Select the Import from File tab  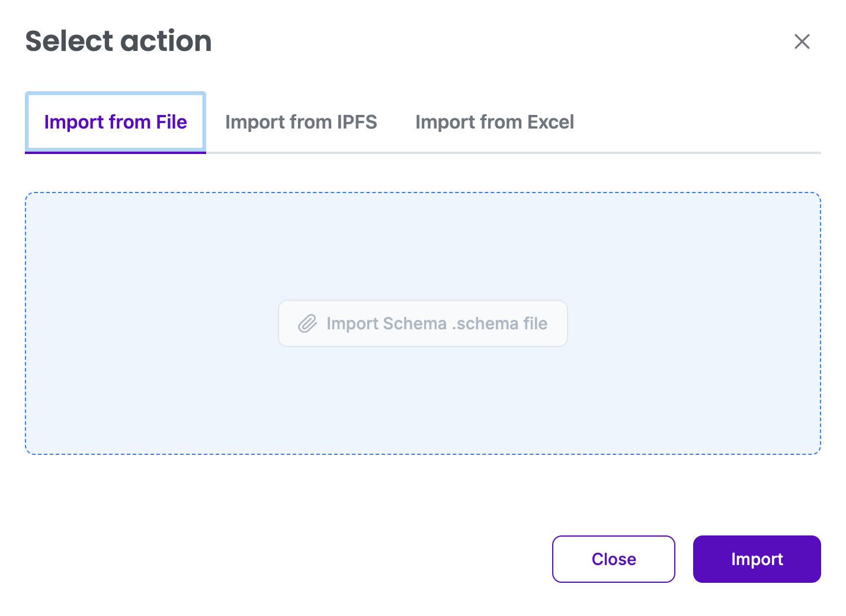click(x=116, y=122)
